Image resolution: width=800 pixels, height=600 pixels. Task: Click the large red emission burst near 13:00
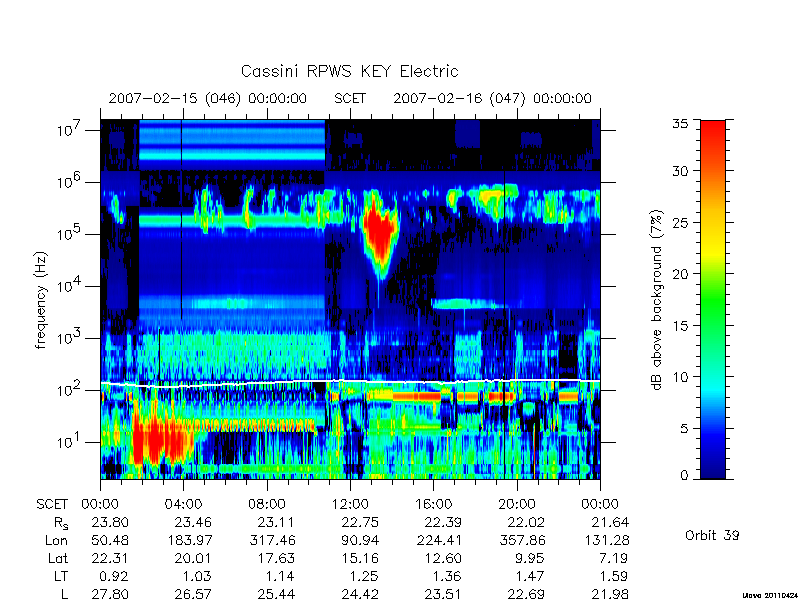click(x=380, y=232)
